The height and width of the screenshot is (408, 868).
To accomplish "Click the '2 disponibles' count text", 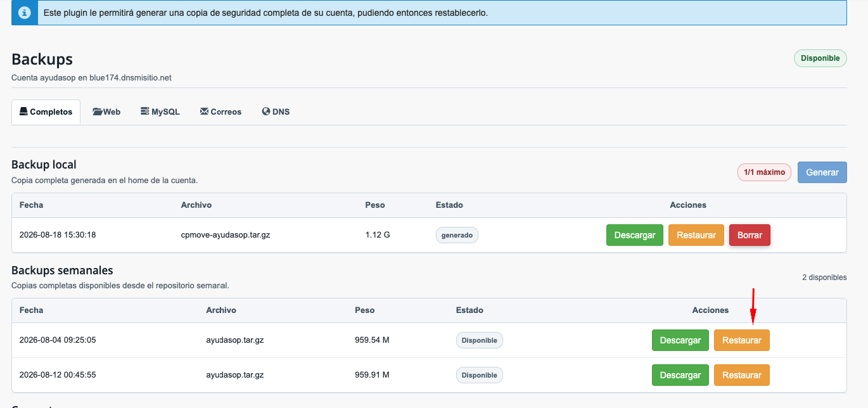I will 824,277.
